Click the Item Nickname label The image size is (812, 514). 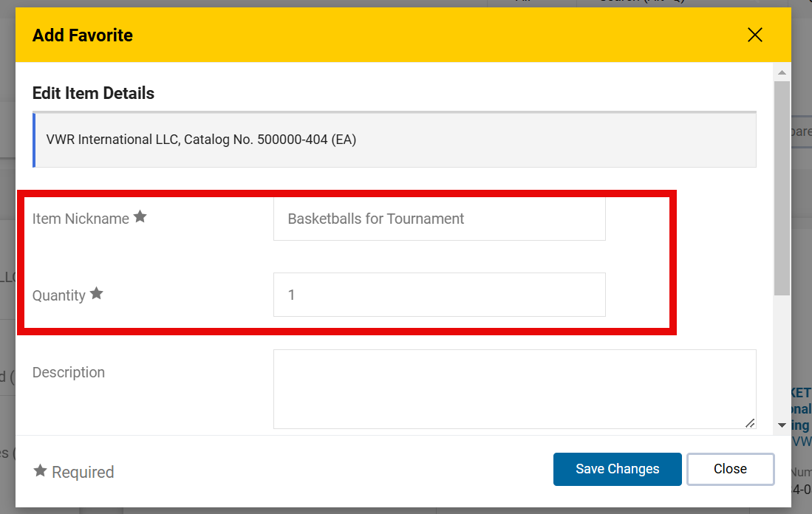point(81,219)
